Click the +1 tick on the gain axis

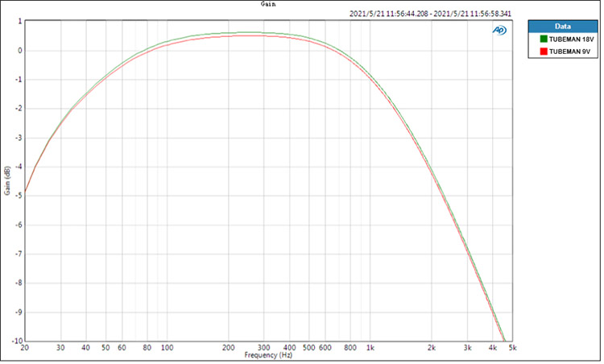[x=19, y=21]
